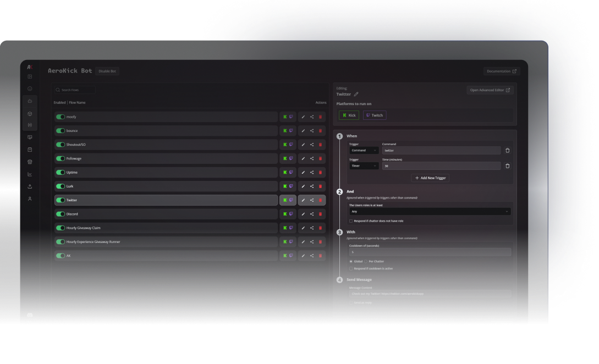
Task: Remove the Command trigger using its trash icon
Action: coord(507,150)
